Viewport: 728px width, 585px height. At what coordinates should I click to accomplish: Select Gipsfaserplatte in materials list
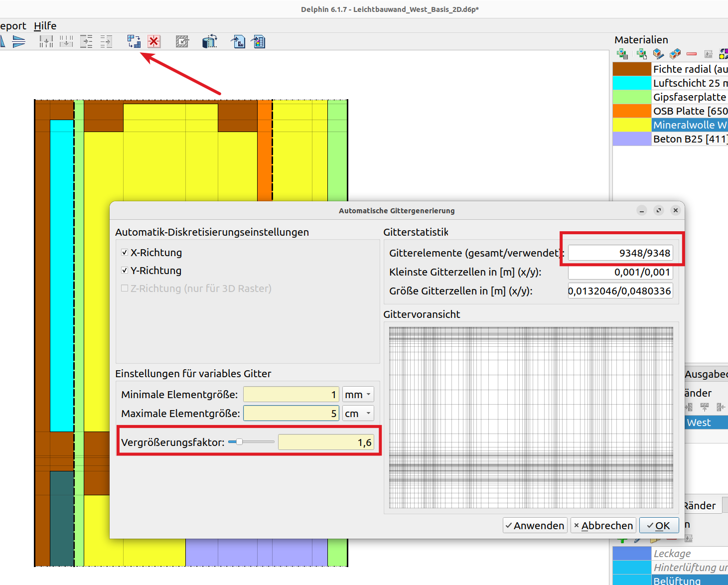[690, 97]
